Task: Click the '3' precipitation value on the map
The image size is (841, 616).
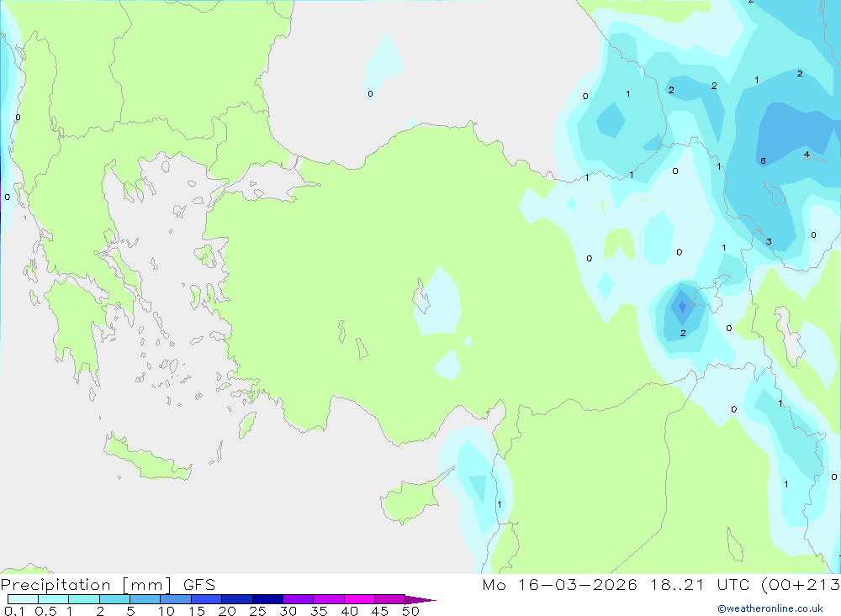Action: (769, 242)
